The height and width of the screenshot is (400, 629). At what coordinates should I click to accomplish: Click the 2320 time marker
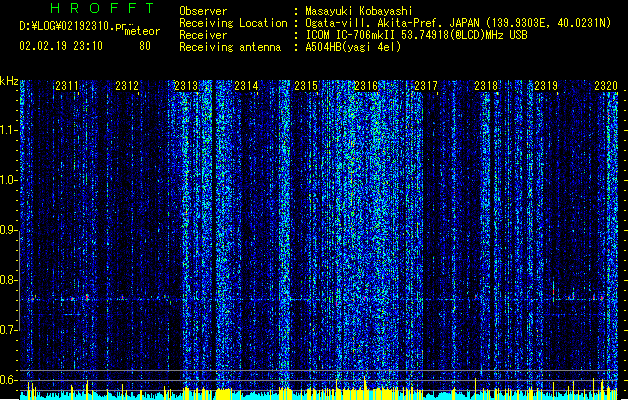606,86
